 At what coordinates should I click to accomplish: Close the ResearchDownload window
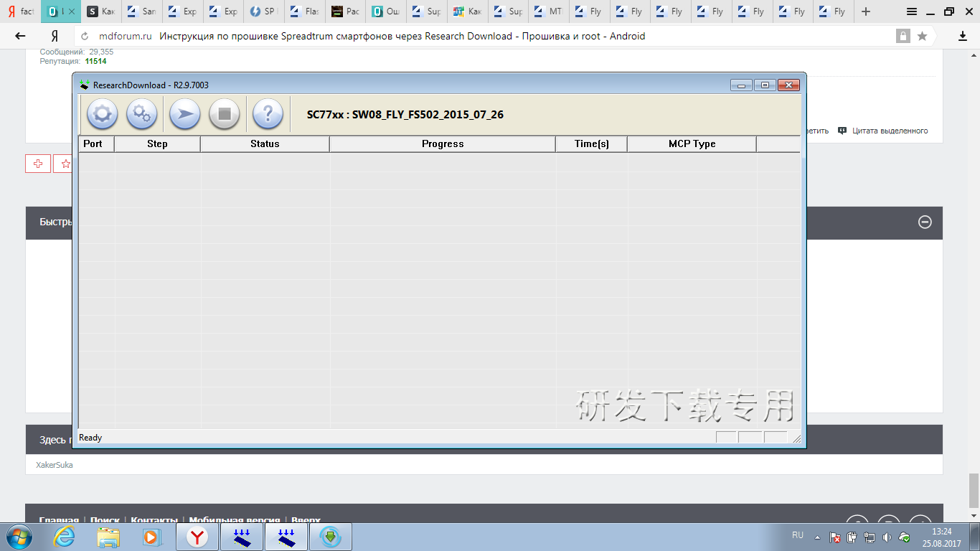coord(788,85)
